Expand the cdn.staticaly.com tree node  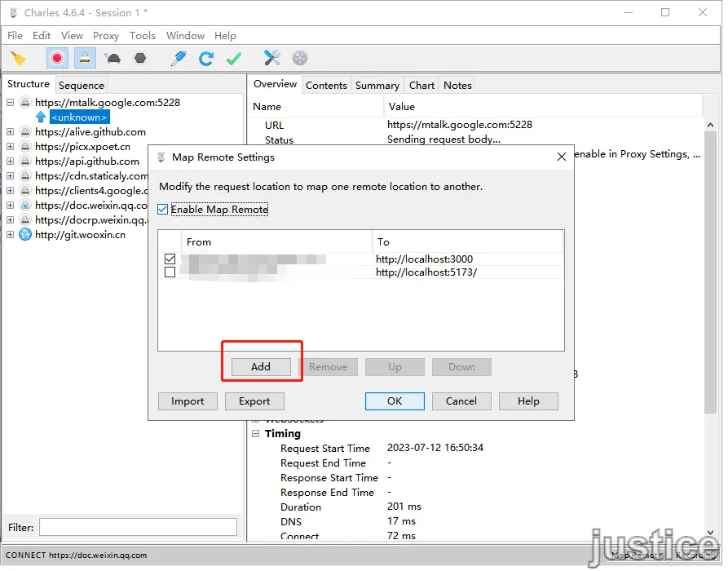point(11,176)
